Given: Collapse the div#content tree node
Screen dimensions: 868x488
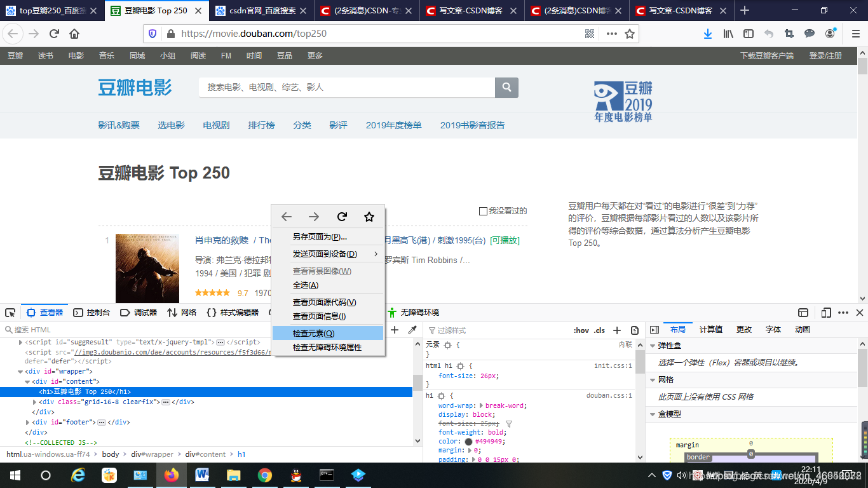Looking at the screenshot, I should (x=27, y=382).
